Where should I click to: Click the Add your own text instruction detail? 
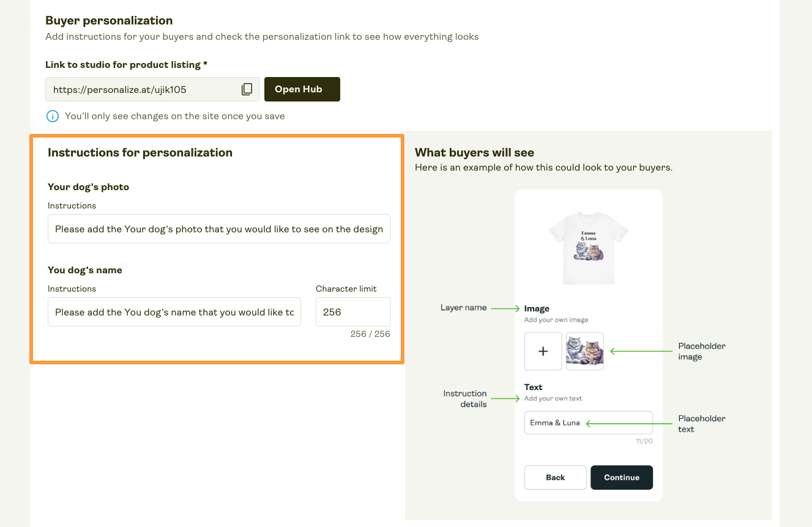(x=551, y=398)
